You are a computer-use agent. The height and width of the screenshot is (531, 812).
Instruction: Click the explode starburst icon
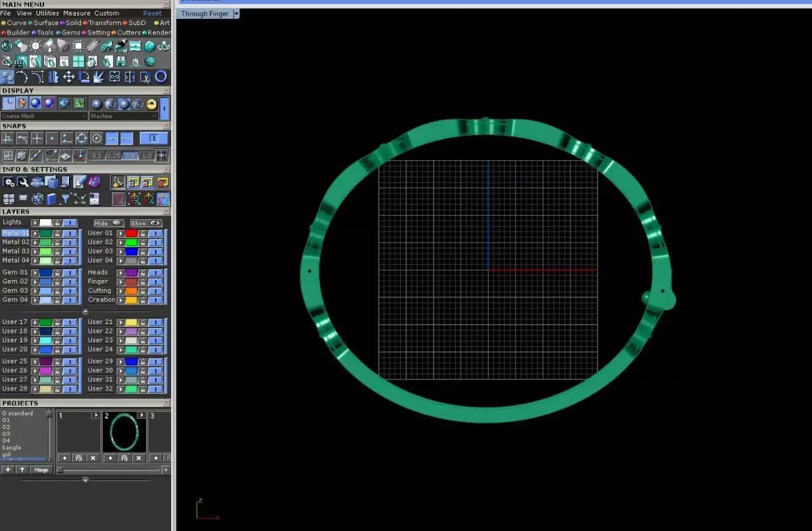(x=99, y=76)
